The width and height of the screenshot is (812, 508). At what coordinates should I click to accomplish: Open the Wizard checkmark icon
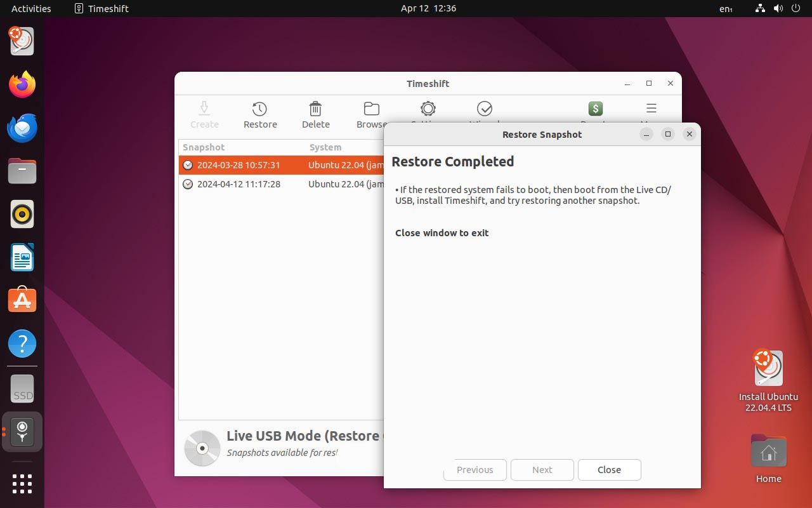(x=485, y=109)
